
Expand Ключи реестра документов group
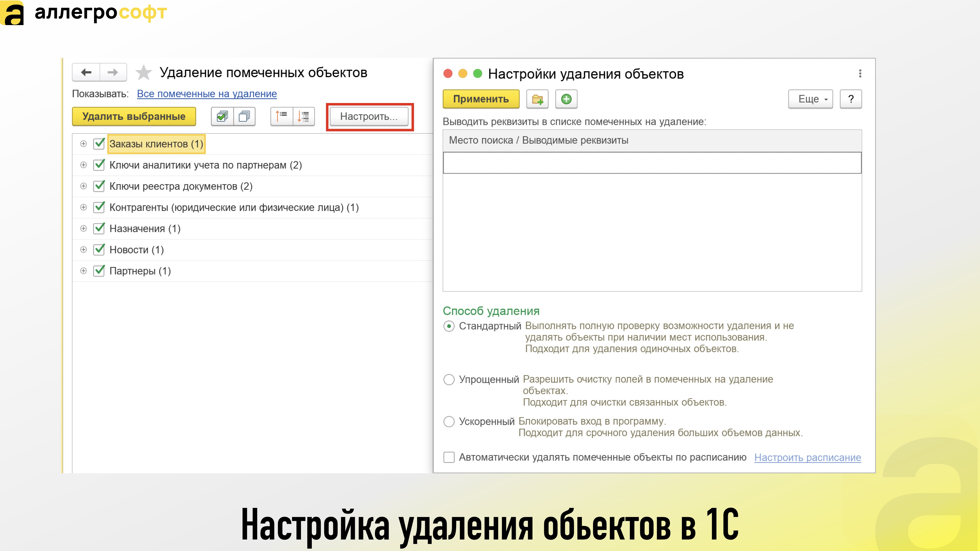pyautogui.click(x=83, y=186)
